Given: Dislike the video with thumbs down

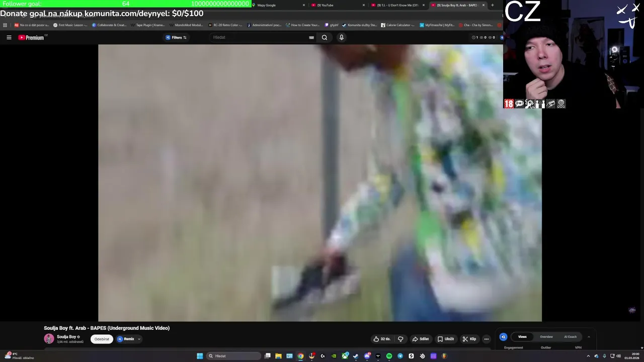Looking at the screenshot, I should tap(400, 339).
